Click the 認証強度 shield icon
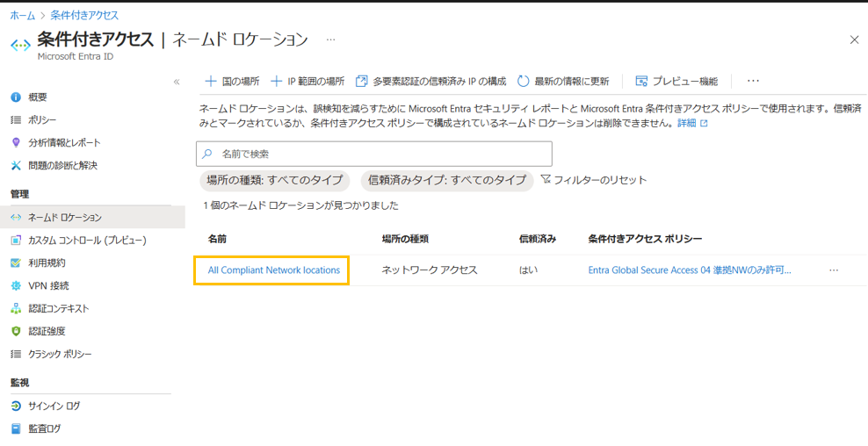Image resolution: width=868 pixels, height=446 pixels. pyautogui.click(x=16, y=332)
